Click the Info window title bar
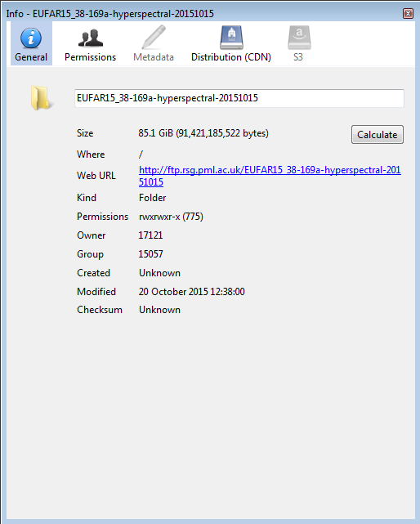This screenshot has height=524, width=420. (x=200, y=14)
